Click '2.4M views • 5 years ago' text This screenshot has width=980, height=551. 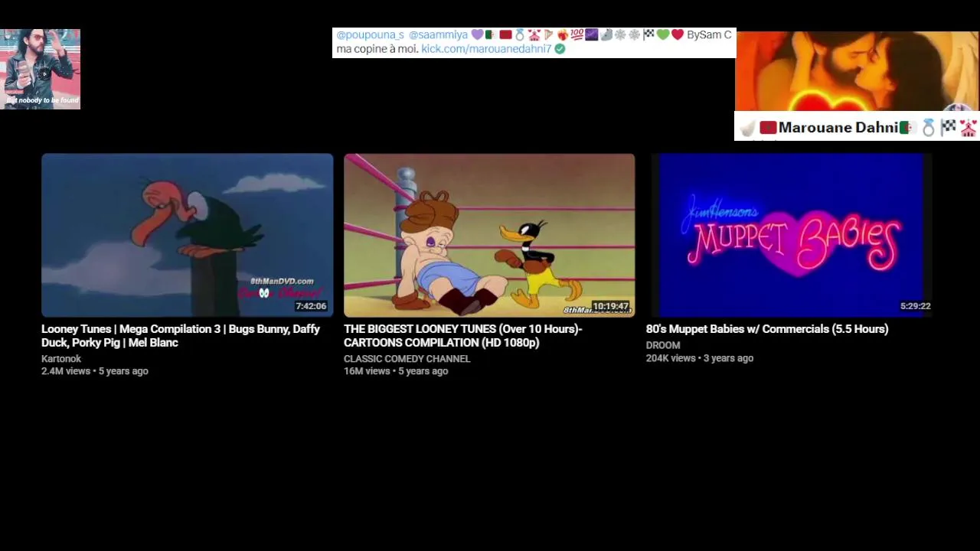coord(95,371)
